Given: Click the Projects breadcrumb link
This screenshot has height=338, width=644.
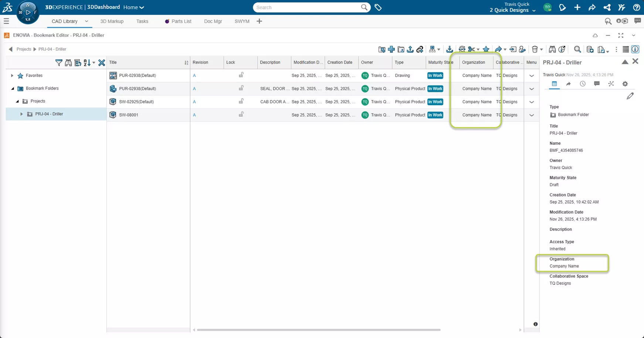Looking at the screenshot, I should click(24, 49).
